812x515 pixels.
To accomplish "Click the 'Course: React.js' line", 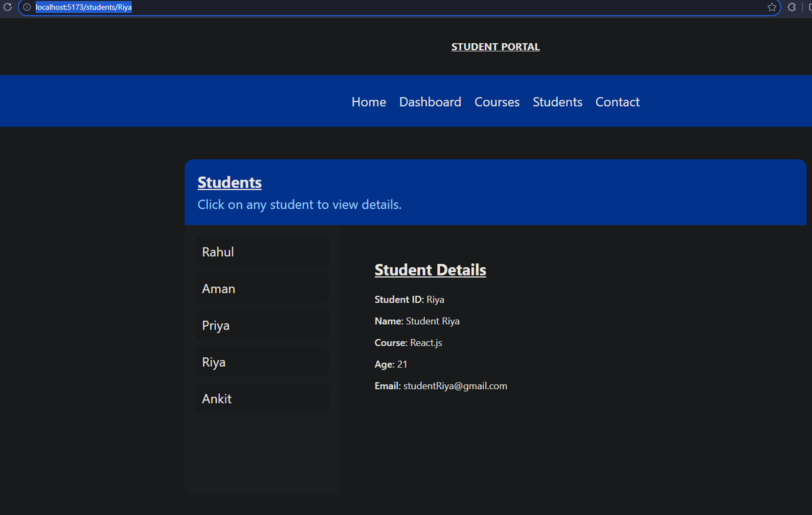I will (x=408, y=342).
